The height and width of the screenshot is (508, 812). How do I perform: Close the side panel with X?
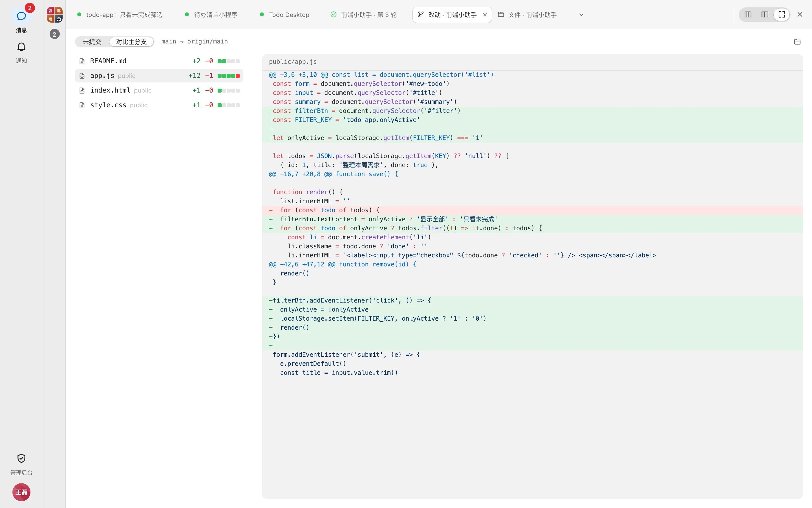click(x=800, y=14)
